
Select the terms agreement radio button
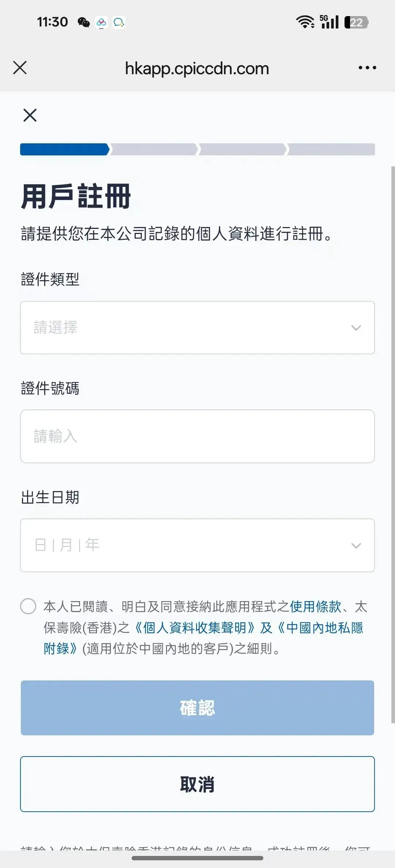coord(28,606)
